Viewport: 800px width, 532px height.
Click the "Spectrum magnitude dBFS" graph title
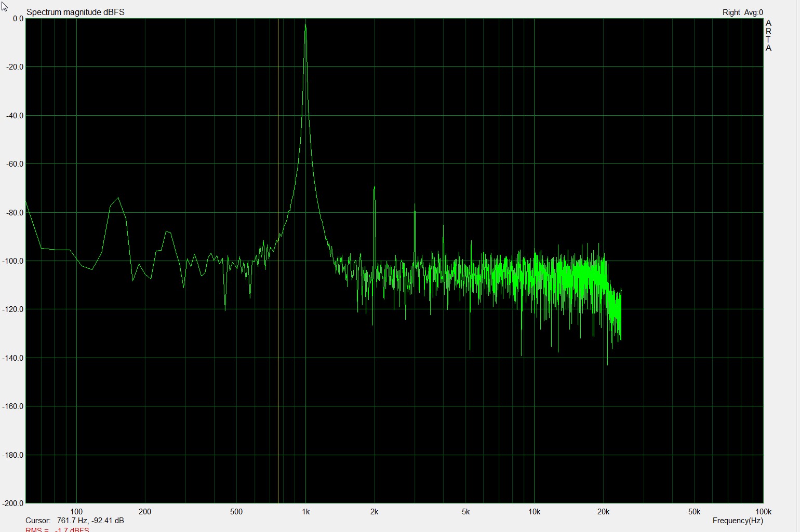(x=75, y=12)
